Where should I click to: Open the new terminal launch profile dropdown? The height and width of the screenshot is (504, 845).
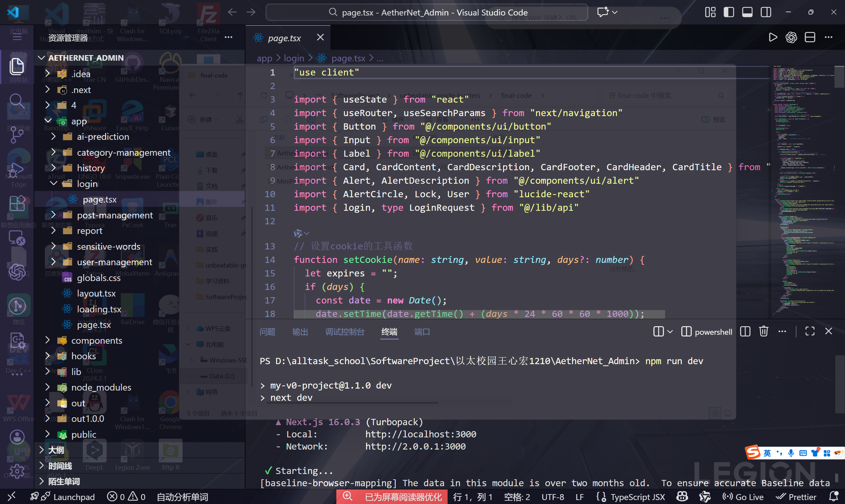pos(670,331)
